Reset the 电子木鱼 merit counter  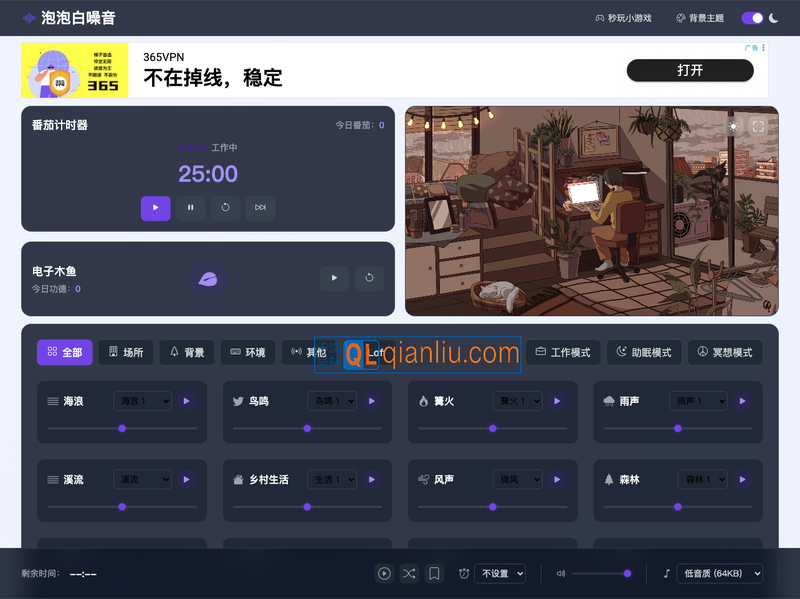tap(369, 278)
